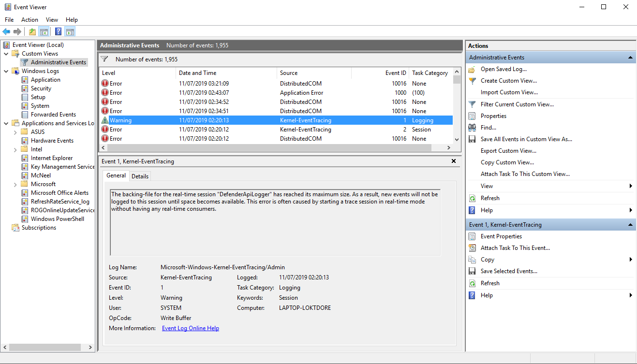Sort events by Date and Time column

226,73
